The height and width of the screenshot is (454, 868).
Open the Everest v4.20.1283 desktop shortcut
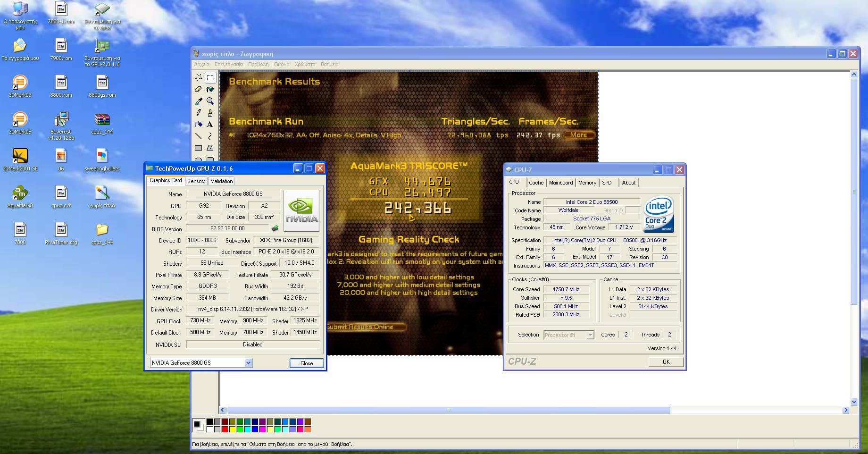(61, 126)
